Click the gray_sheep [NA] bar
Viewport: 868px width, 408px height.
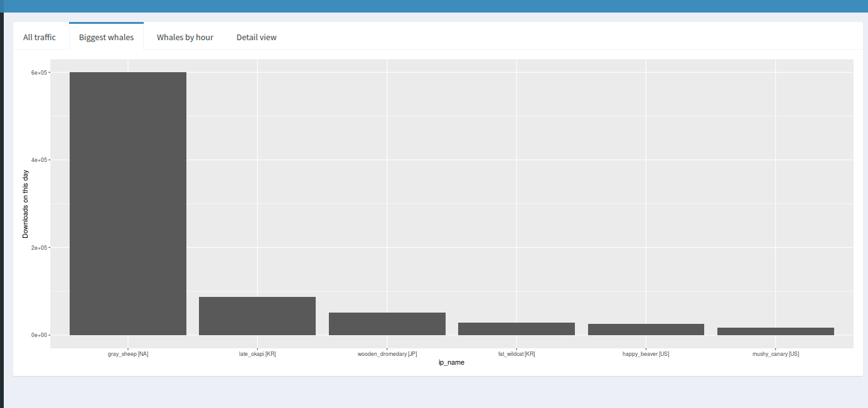pyautogui.click(x=128, y=203)
